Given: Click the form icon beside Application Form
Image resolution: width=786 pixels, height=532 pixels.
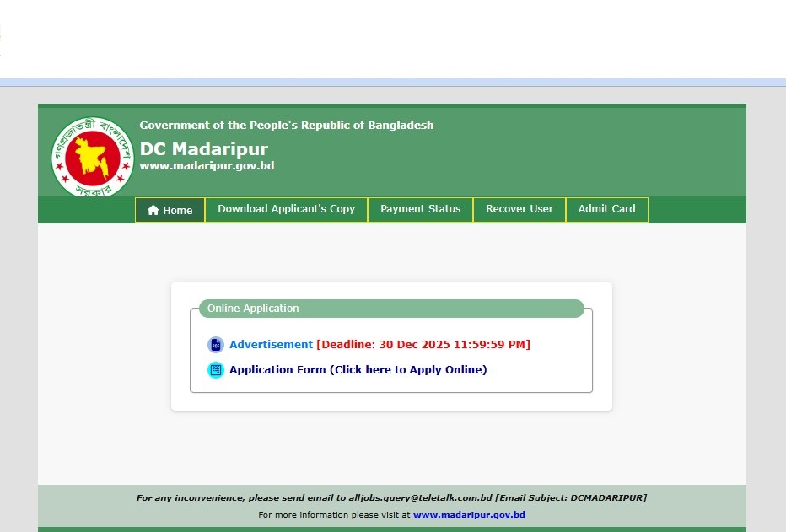Looking at the screenshot, I should 215,370.
